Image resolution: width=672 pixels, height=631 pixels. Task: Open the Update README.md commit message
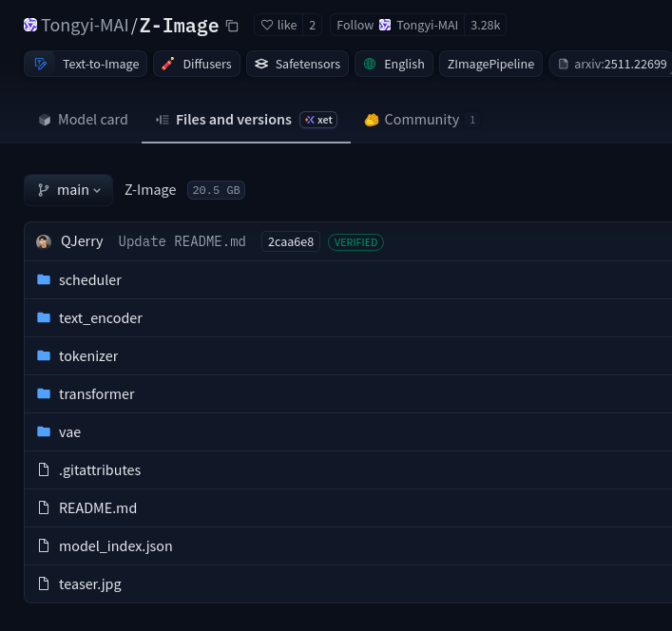(x=182, y=241)
